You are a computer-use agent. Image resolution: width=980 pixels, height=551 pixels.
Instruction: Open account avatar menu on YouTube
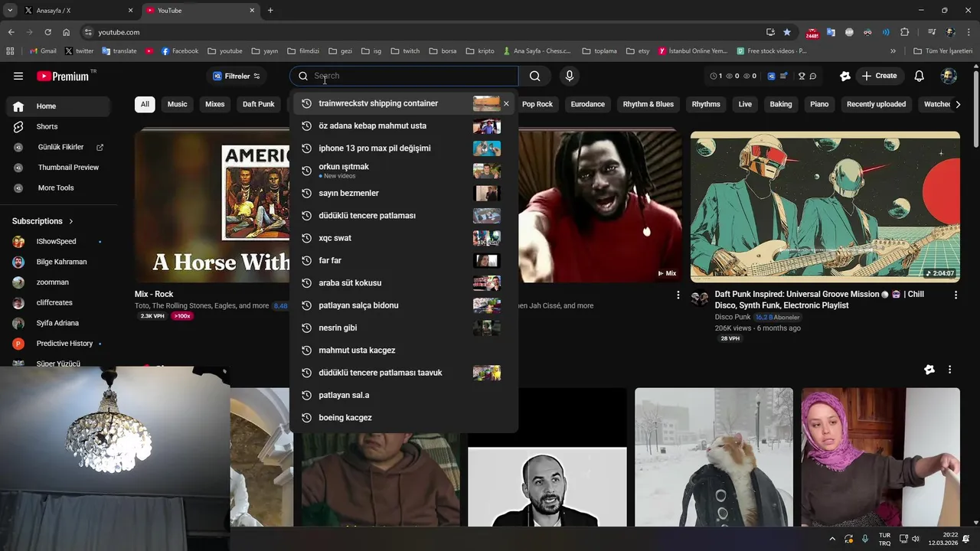point(949,76)
